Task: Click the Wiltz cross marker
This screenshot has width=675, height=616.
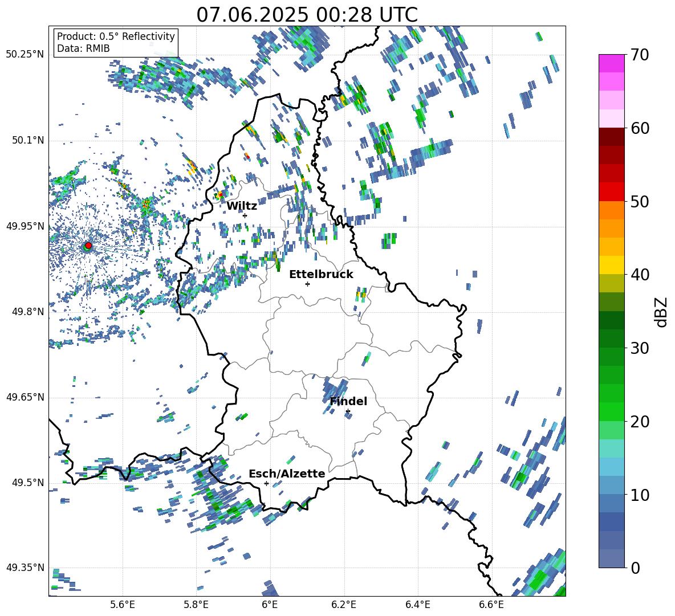Action: click(245, 215)
